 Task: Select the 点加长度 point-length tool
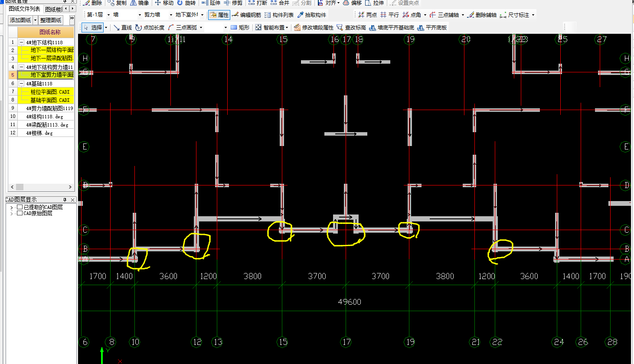click(150, 27)
